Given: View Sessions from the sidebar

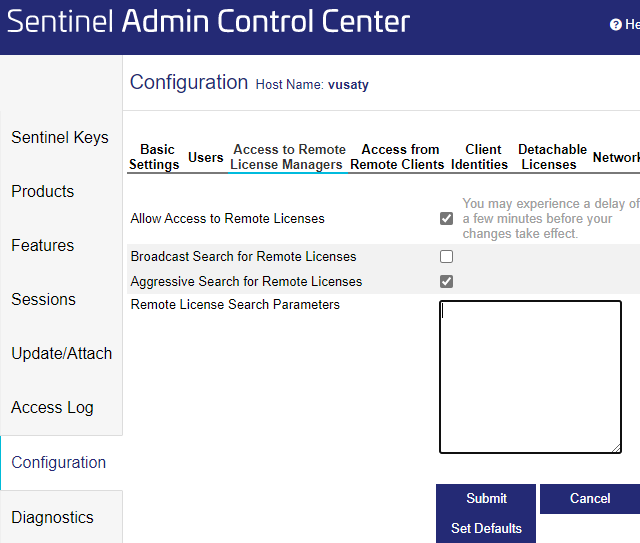Looking at the screenshot, I should tap(43, 299).
